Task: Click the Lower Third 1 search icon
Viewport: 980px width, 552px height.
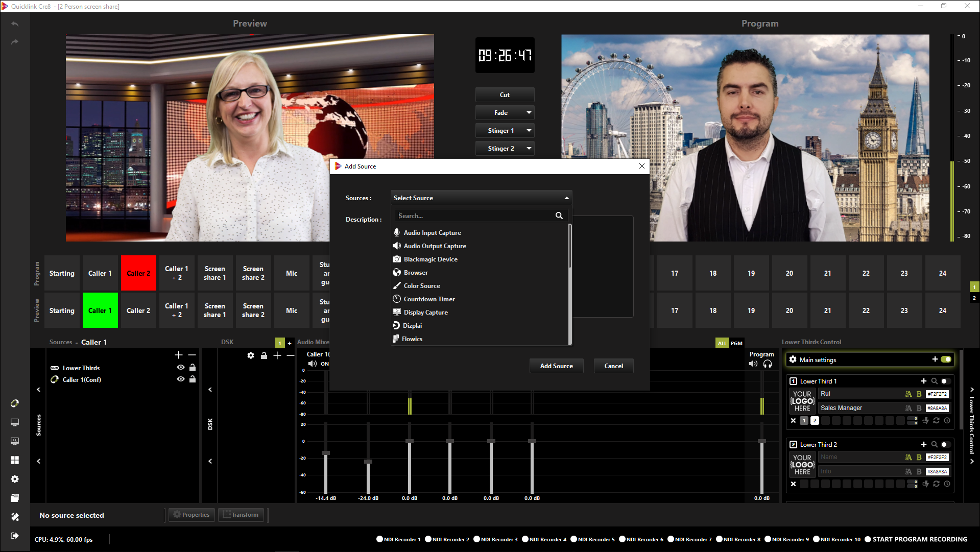Action: coord(934,381)
